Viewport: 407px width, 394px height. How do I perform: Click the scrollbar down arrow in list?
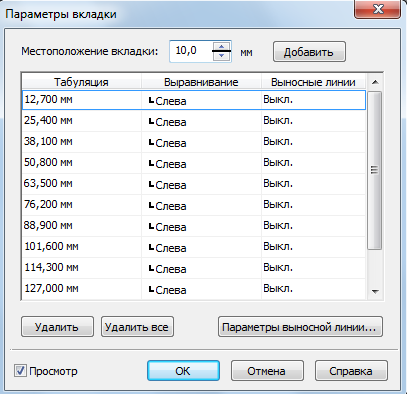375,291
